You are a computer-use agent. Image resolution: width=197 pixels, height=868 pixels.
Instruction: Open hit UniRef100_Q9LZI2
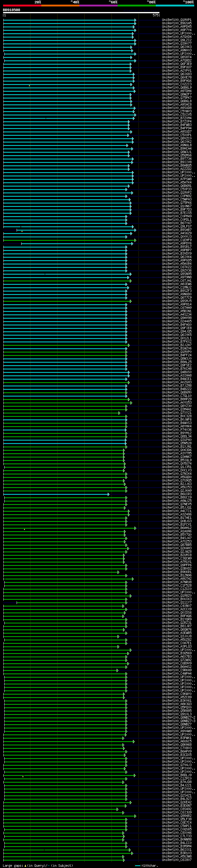(177, 40)
